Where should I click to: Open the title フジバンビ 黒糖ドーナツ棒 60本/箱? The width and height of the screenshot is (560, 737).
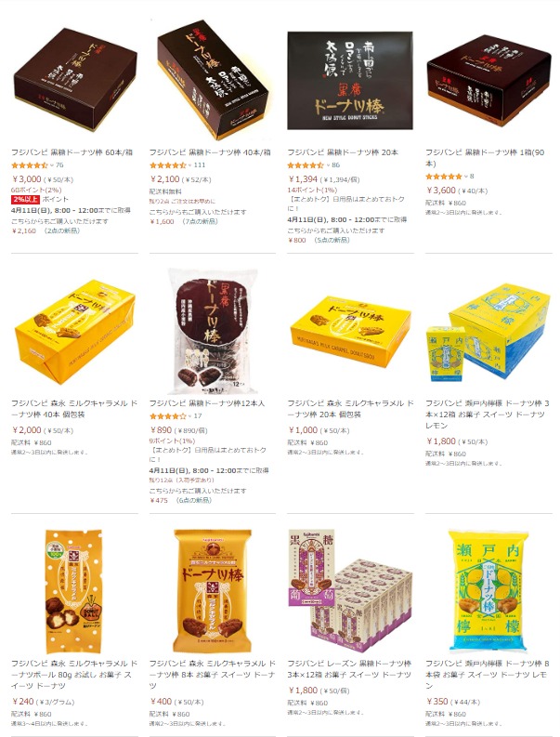[72, 152]
